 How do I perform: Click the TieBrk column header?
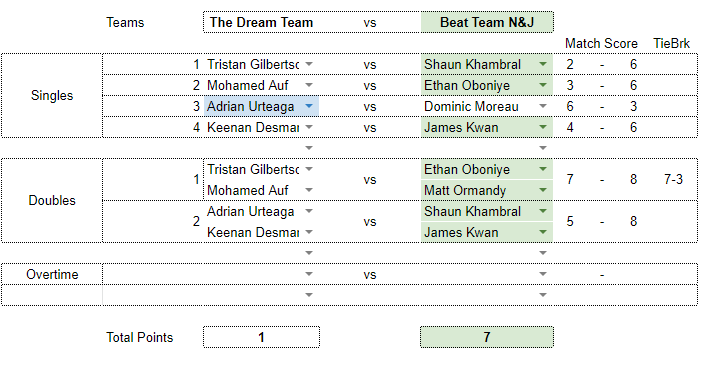click(x=672, y=44)
